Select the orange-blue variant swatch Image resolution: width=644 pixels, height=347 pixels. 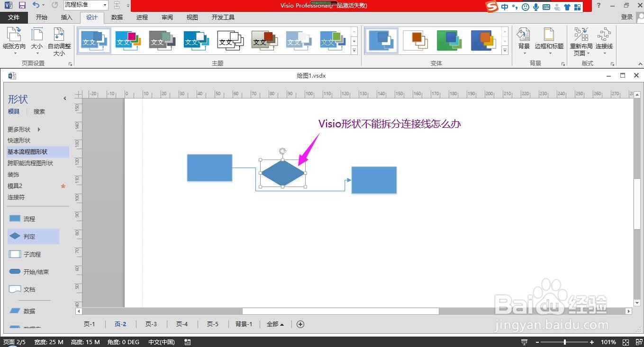point(483,40)
